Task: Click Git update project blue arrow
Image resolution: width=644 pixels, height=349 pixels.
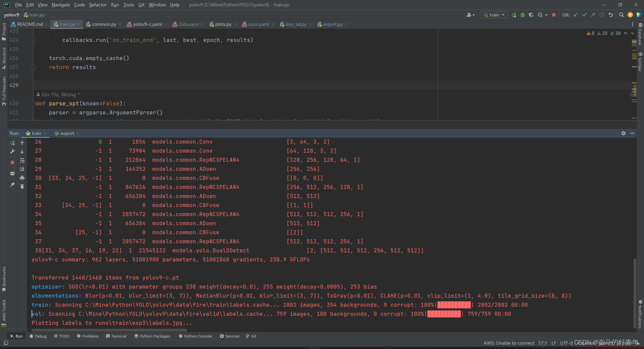Action: (x=576, y=15)
